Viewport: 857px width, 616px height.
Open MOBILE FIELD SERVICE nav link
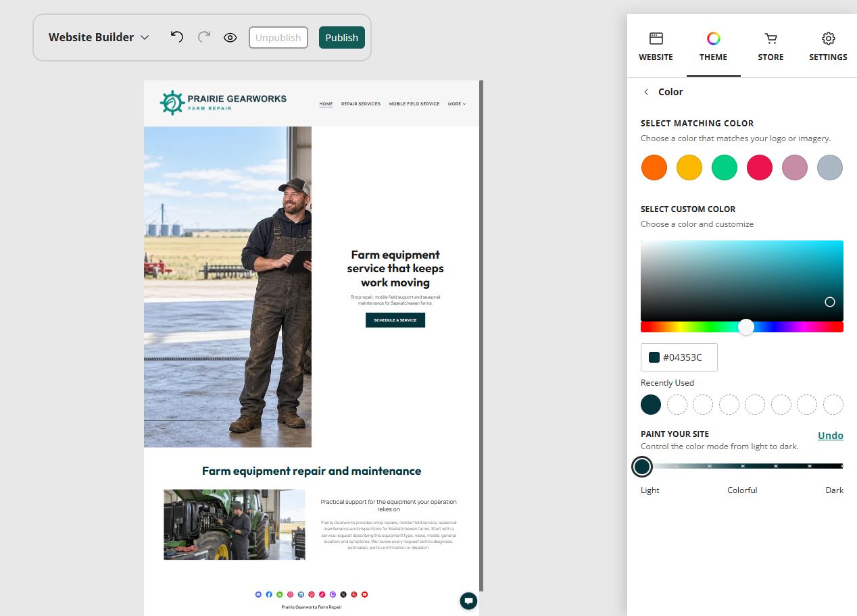[x=414, y=104]
